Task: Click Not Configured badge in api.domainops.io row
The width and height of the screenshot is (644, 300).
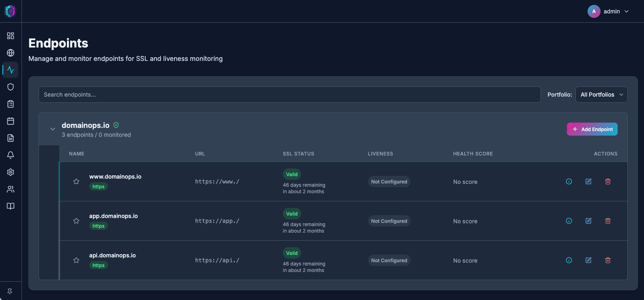Action: (389, 261)
